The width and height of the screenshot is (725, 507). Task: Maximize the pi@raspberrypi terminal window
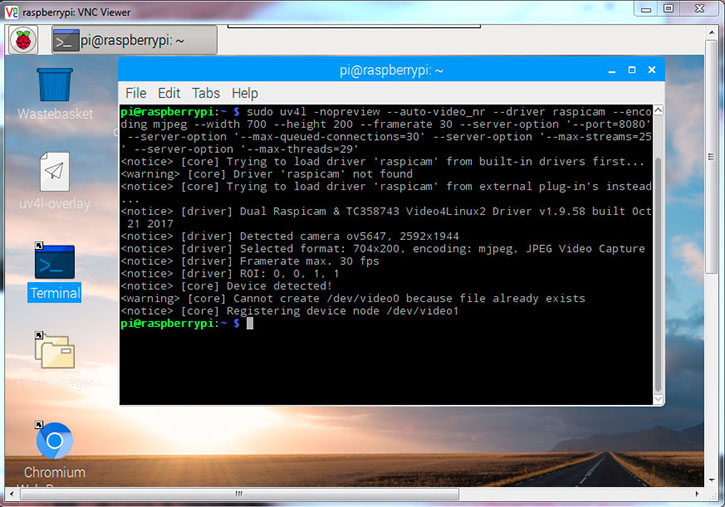(631, 70)
